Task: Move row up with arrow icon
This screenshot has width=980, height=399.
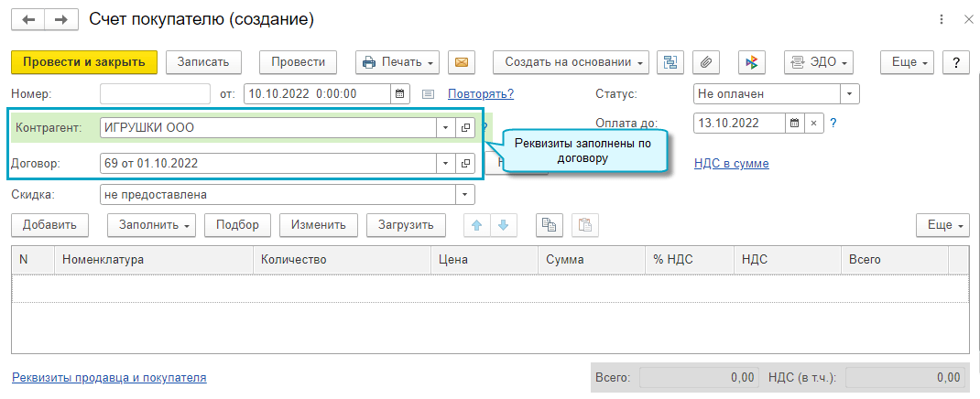Action: [x=477, y=225]
